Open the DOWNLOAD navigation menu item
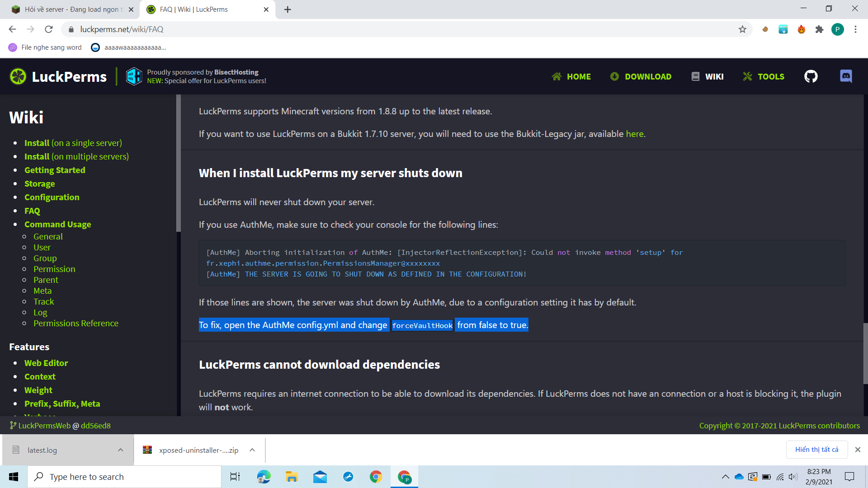Viewport: 868px width, 488px height. pyautogui.click(x=641, y=76)
